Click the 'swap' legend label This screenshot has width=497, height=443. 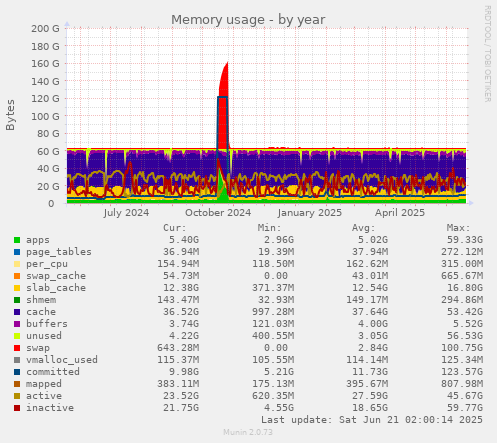click(x=38, y=348)
